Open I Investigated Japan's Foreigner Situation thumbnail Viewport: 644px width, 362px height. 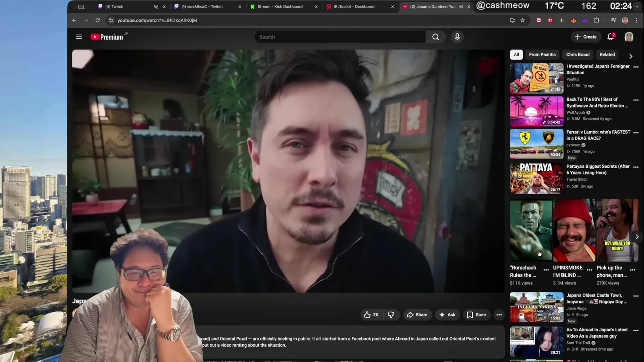[537, 78]
